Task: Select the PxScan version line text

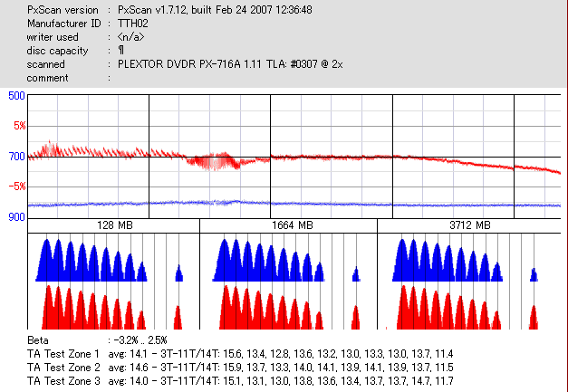Action: click(169, 10)
